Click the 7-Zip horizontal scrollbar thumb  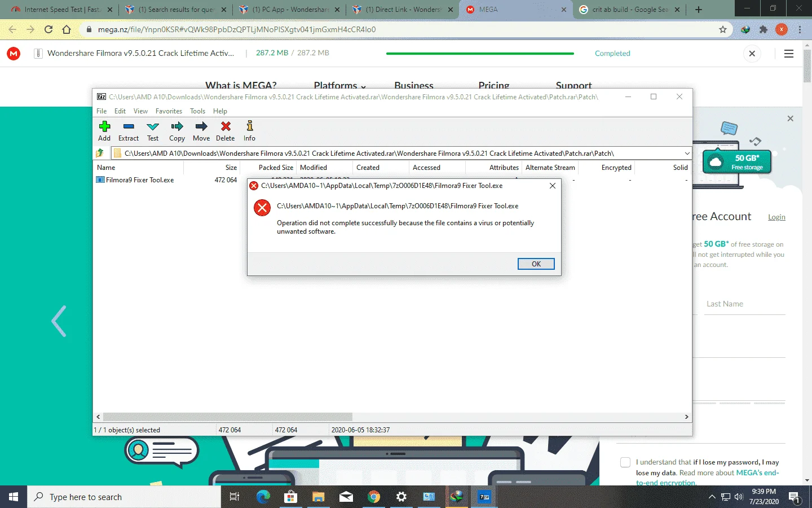click(227, 417)
